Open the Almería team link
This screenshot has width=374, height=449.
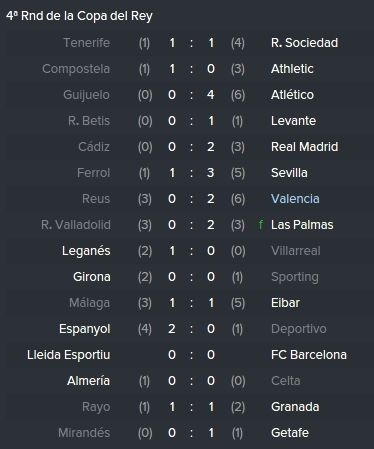pyautogui.click(x=88, y=381)
